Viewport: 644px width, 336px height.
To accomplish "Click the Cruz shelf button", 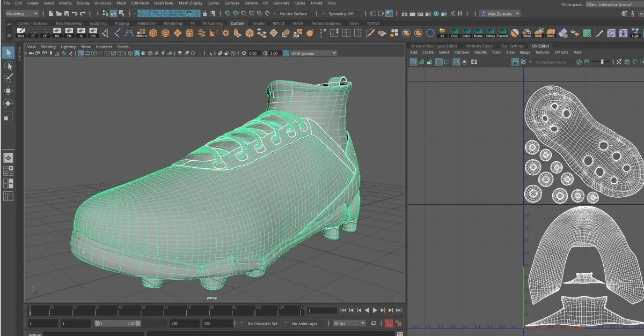I will click(455, 33).
